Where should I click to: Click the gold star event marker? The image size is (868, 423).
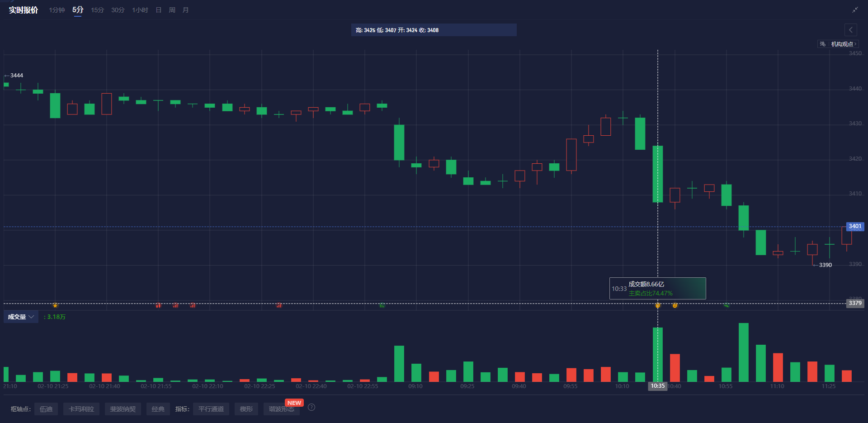click(x=55, y=305)
